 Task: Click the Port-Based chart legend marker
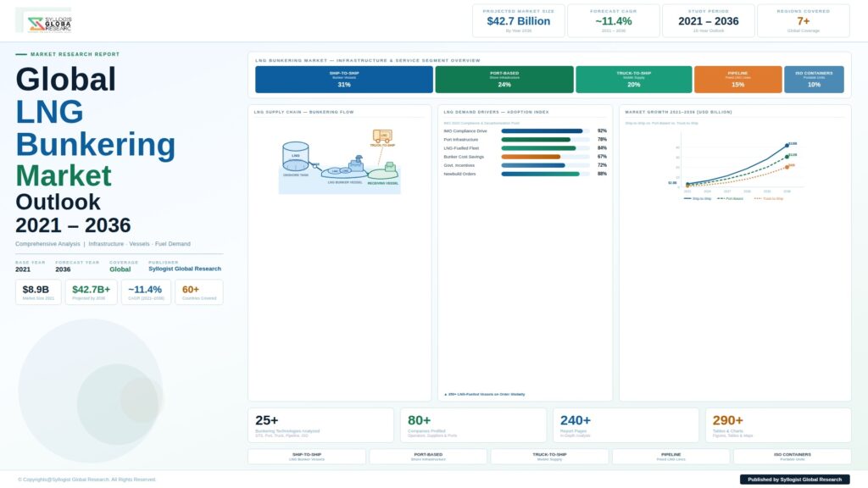721,198
